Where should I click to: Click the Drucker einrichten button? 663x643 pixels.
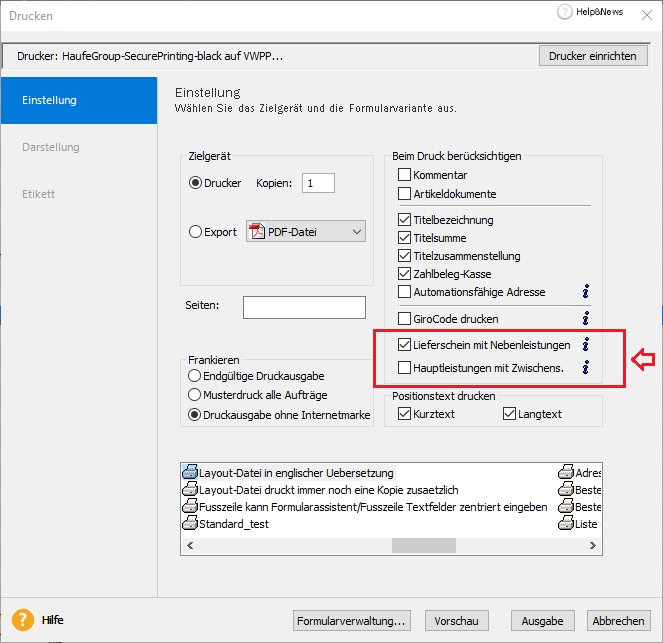click(x=593, y=56)
